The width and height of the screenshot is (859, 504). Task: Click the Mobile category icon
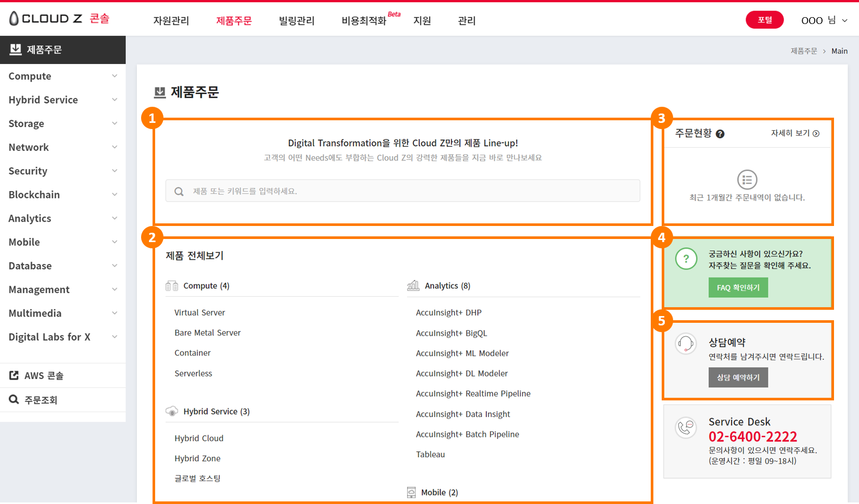[411, 492]
